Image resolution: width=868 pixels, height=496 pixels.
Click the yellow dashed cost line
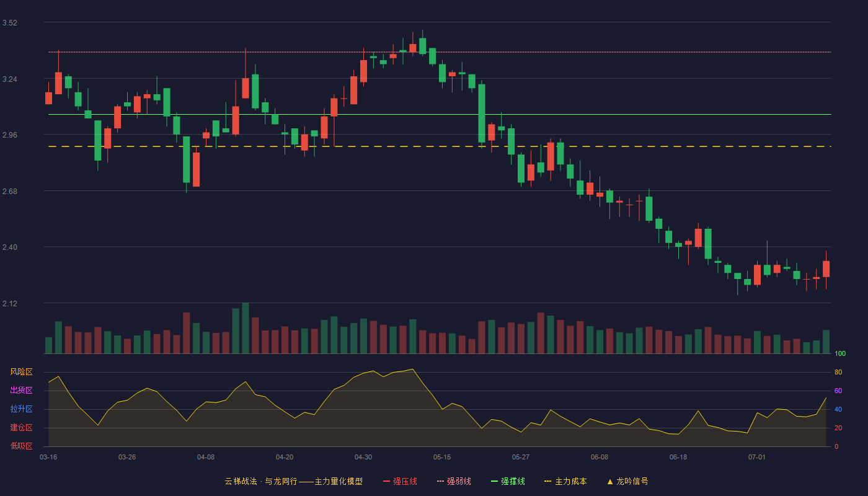440,146
